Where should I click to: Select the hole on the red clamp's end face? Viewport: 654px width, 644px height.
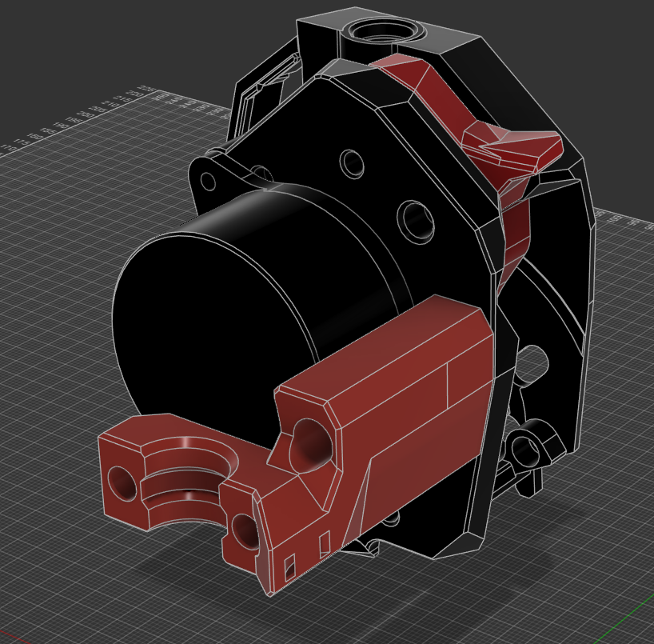(x=122, y=483)
